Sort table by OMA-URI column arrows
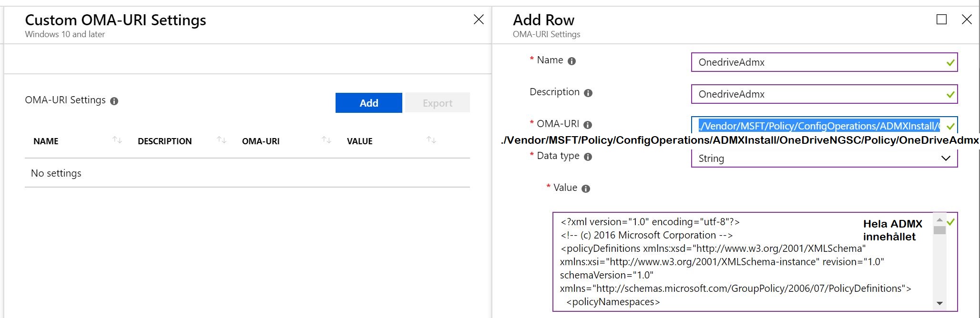The height and width of the screenshot is (318, 980). pos(327,140)
